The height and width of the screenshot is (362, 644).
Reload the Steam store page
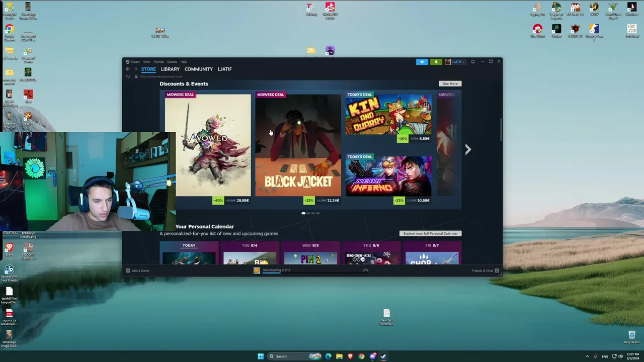coord(128,76)
